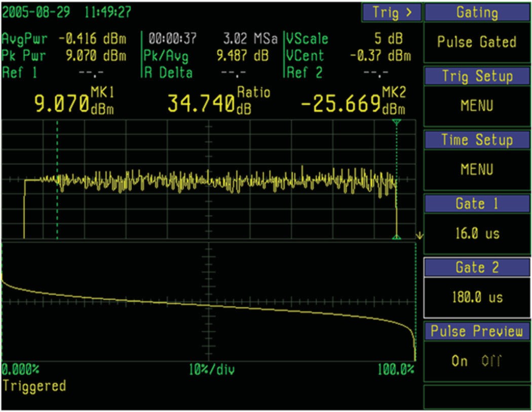The width and height of the screenshot is (532, 412).
Task: Click the elapsed time 00:00:37
Action: (x=172, y=39)
